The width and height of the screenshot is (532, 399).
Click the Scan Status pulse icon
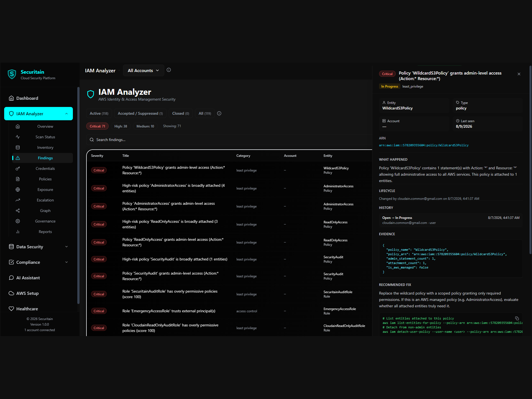coord(18,137)
